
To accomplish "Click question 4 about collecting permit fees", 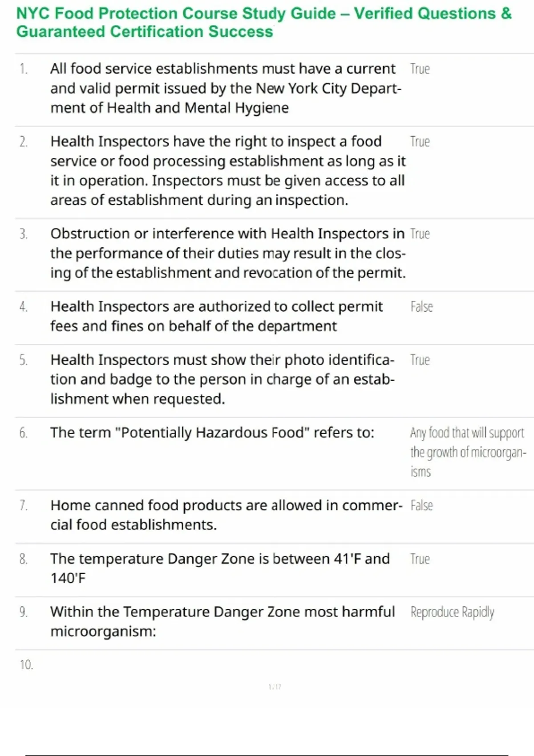I will [x=216, y=316].
